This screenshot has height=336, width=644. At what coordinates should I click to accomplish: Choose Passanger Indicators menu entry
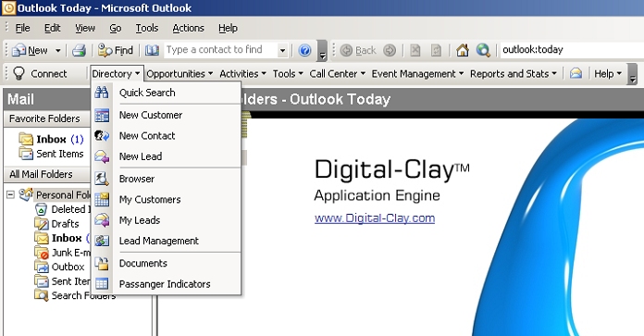point(167,284)
